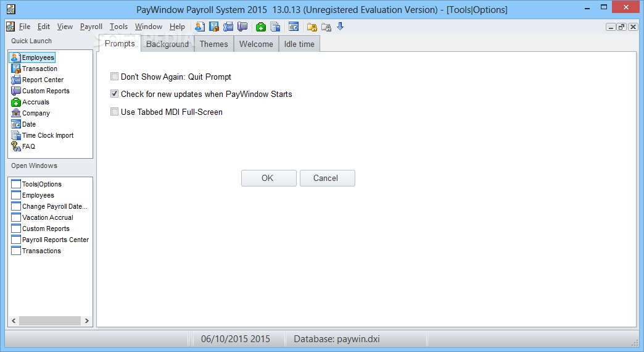Open the Edit menu
Viewport: 644px width, 352px height.
click(44, 27)
